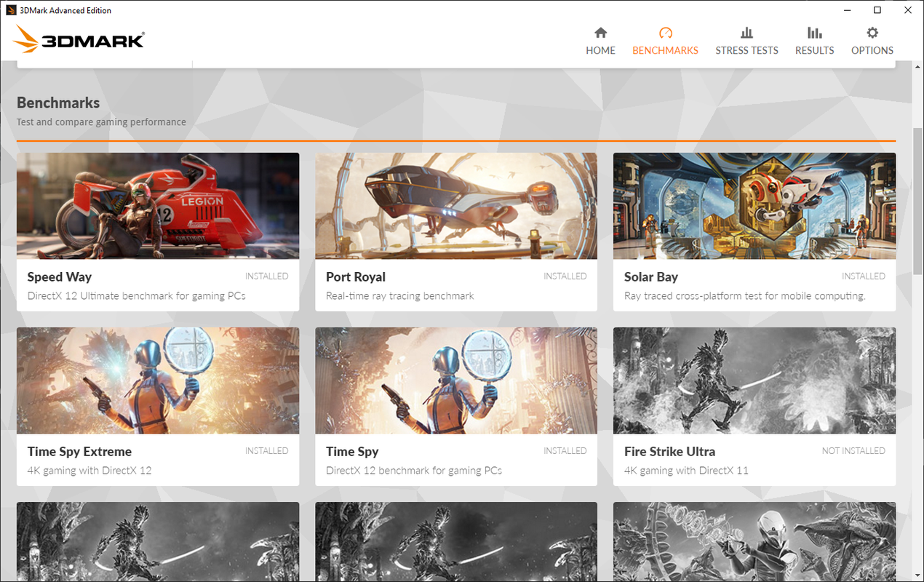Click 'Real-time ray tracing benchmark' description
The width and height of the screenshot is (924, 582).
[x=400, y=296]
